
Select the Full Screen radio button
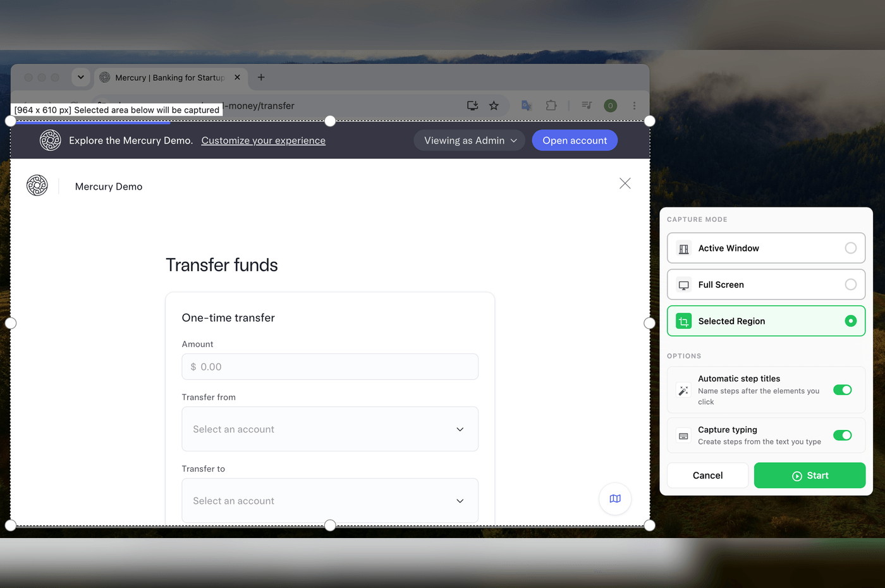point(851,285)
